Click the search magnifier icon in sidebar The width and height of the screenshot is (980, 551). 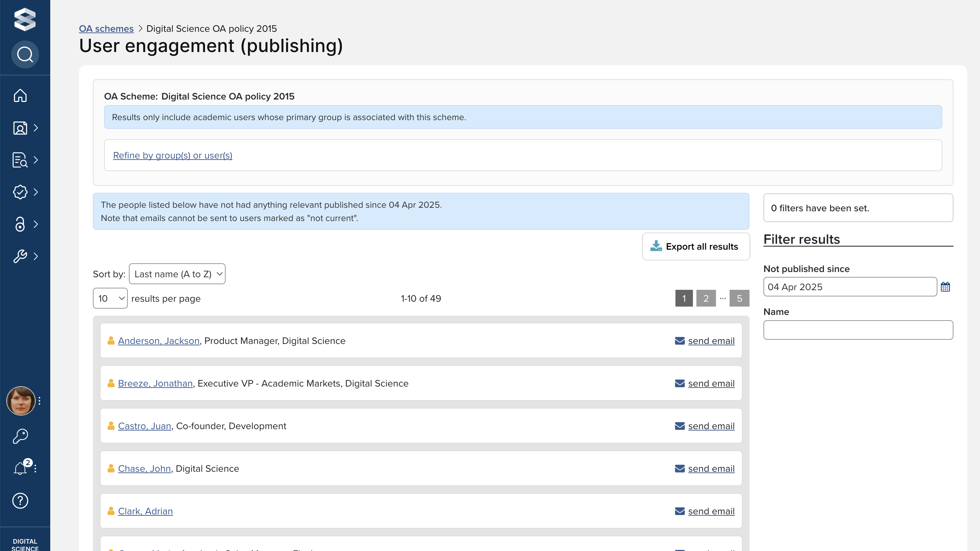pos(25,54)
